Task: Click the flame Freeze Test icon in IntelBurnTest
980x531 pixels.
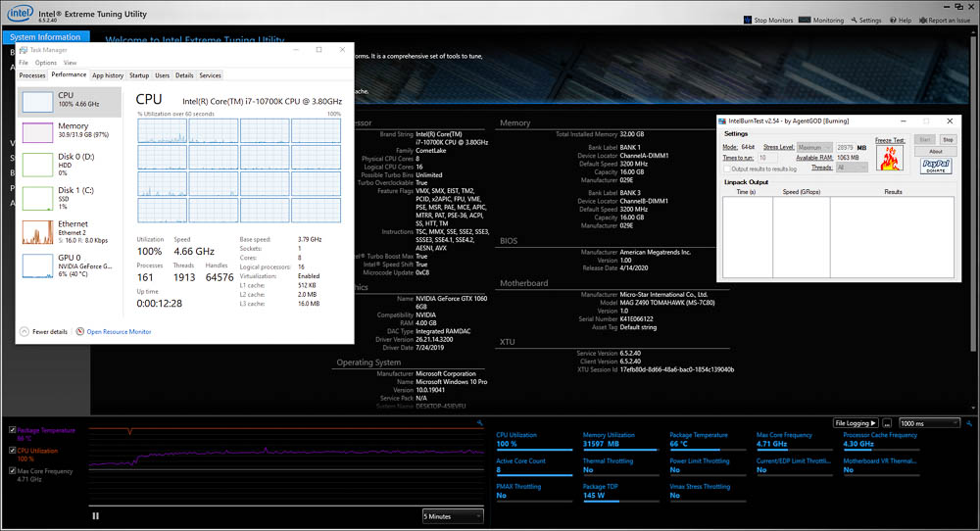Action: pos(890,158)
